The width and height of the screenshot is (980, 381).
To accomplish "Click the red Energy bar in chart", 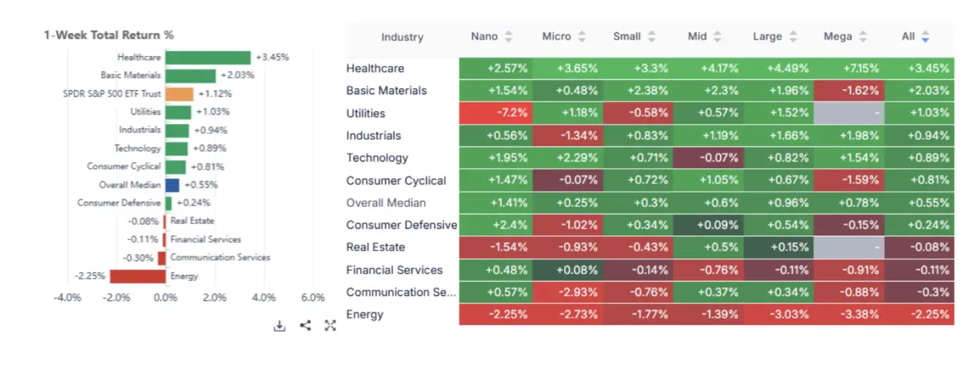I will [x=137, y=276].
